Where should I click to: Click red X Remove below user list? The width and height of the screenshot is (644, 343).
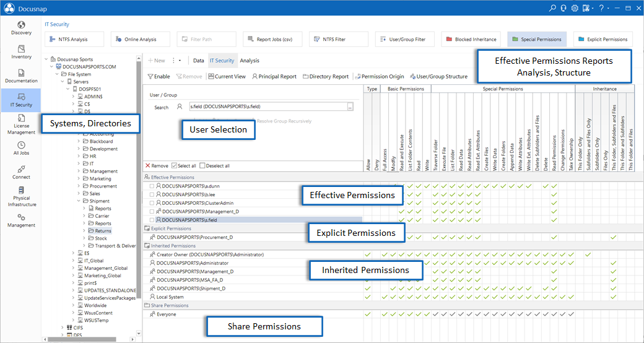[157, 166]
